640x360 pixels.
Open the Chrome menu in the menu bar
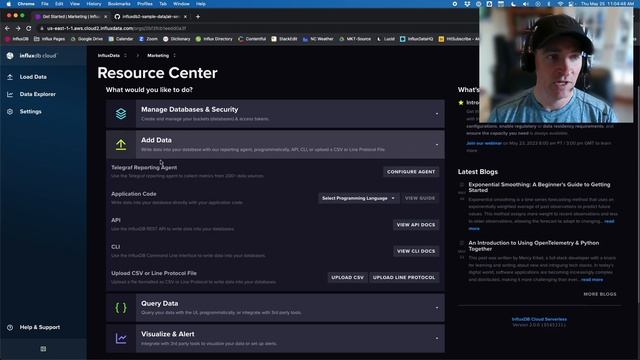click(x=26, y=4)
